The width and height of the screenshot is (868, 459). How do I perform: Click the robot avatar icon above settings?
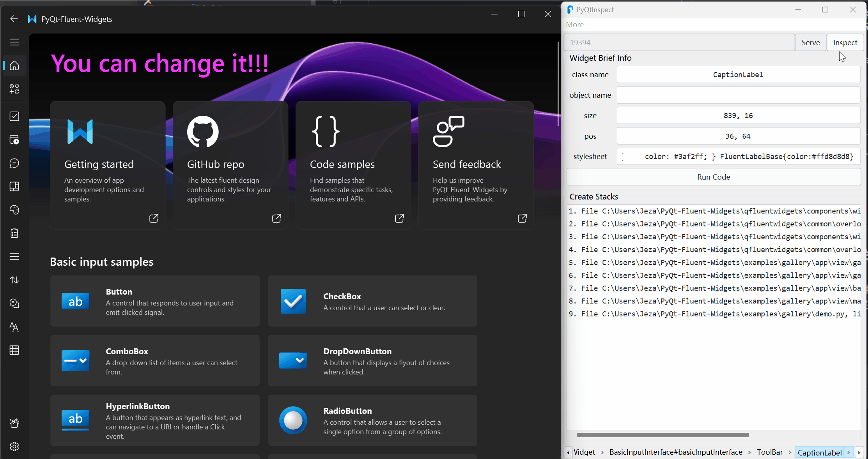[x=14, y=423]
